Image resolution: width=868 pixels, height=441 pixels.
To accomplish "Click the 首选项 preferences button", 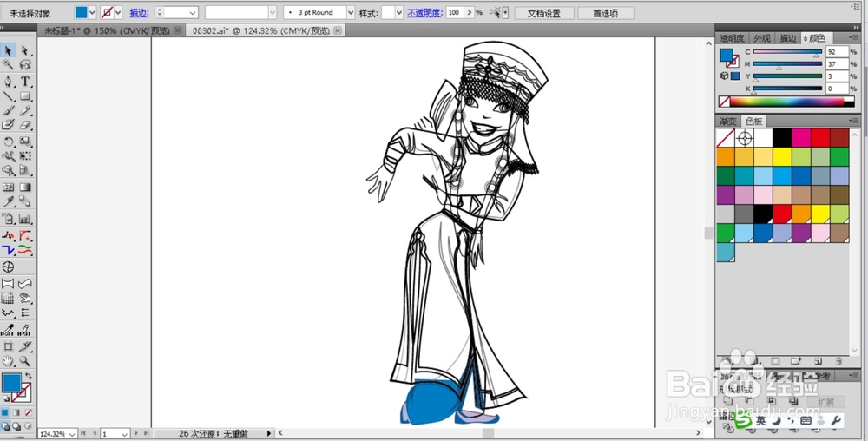I will tap(605, 13).
